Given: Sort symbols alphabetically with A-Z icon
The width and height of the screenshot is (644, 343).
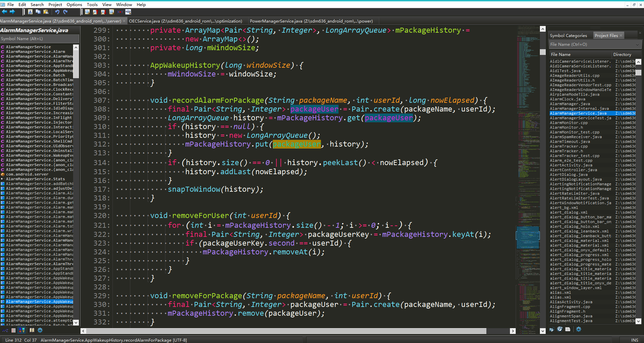Looking at the screenshot, I should pyautogui.click(x=5, y=330).
